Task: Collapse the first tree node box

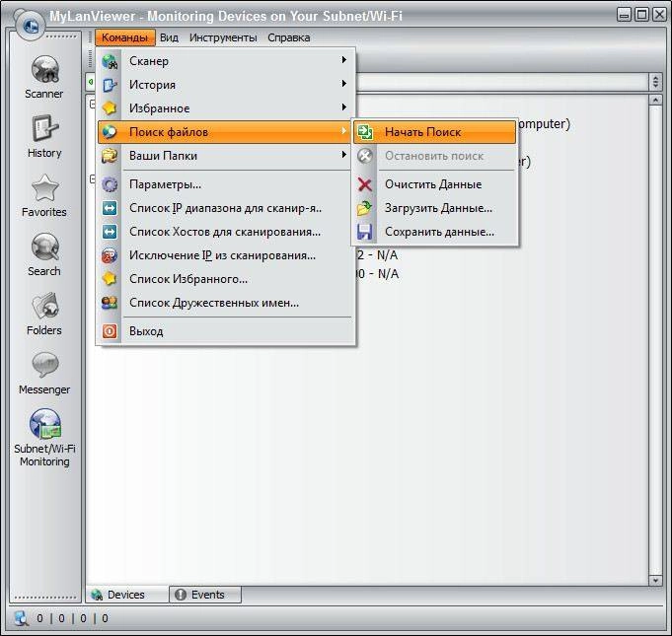Action: click(x=92, y=105)
